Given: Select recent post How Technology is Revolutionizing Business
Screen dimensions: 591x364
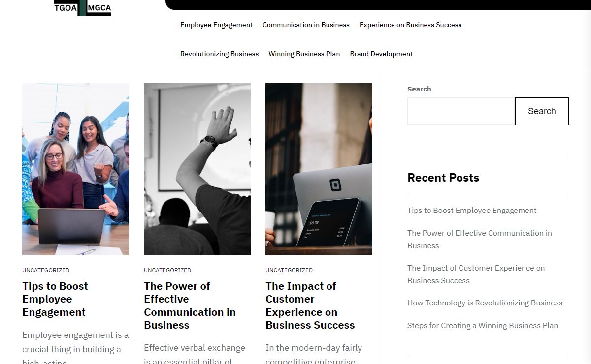Looking at the screenshot, I should point(485,303).
